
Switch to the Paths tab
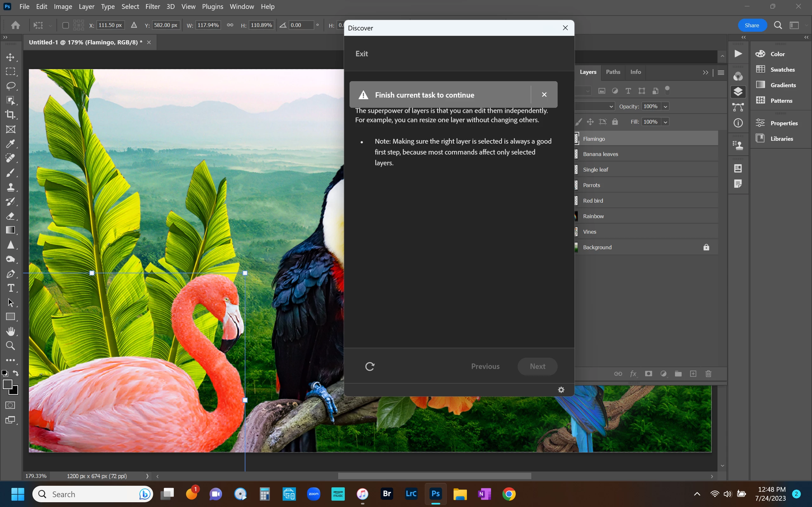coord(613,72)
